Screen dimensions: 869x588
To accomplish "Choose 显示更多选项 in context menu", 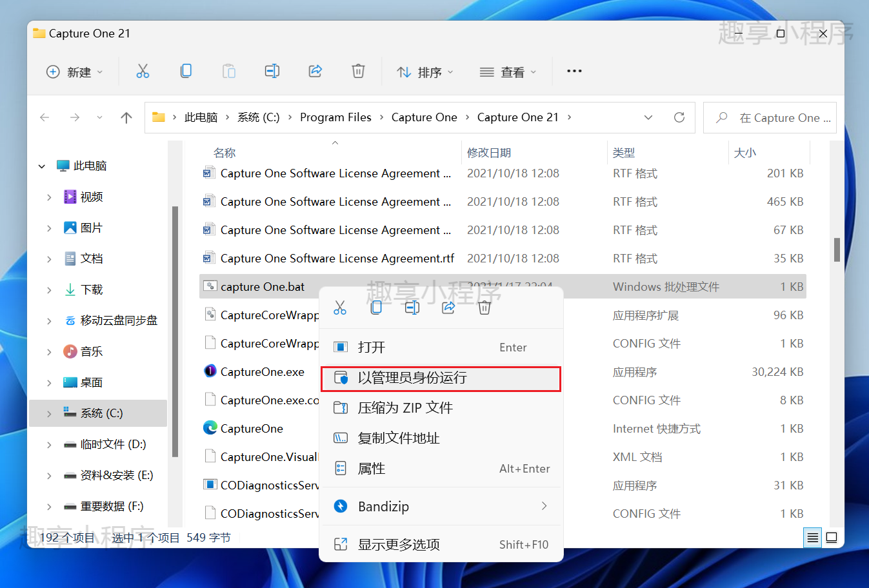I will [x=441, y=544].
